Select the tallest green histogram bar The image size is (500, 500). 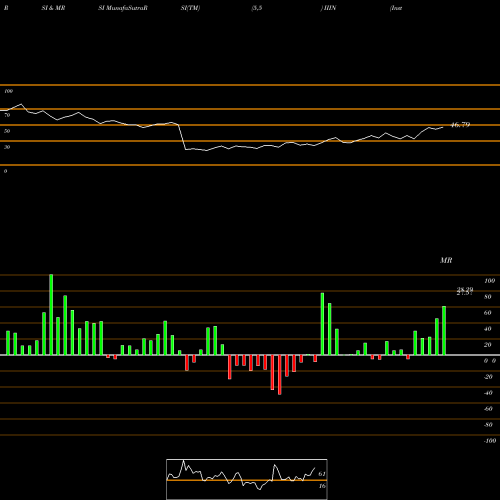(x=51, y=314)
